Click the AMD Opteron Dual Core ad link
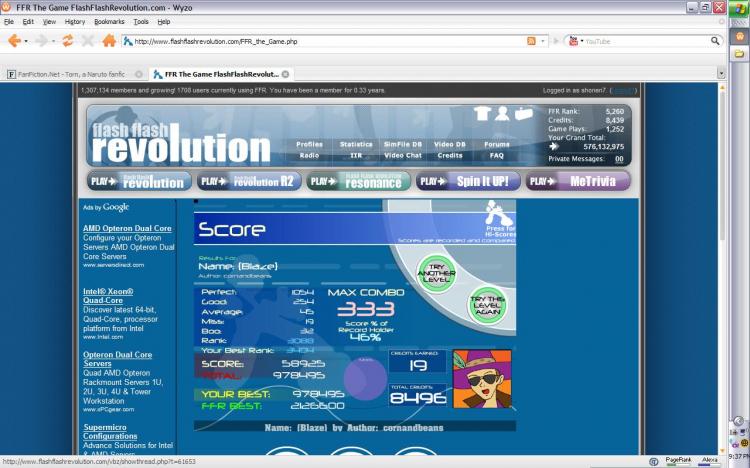The width and height of the screenshot is (750, 468). pos(127,228)
